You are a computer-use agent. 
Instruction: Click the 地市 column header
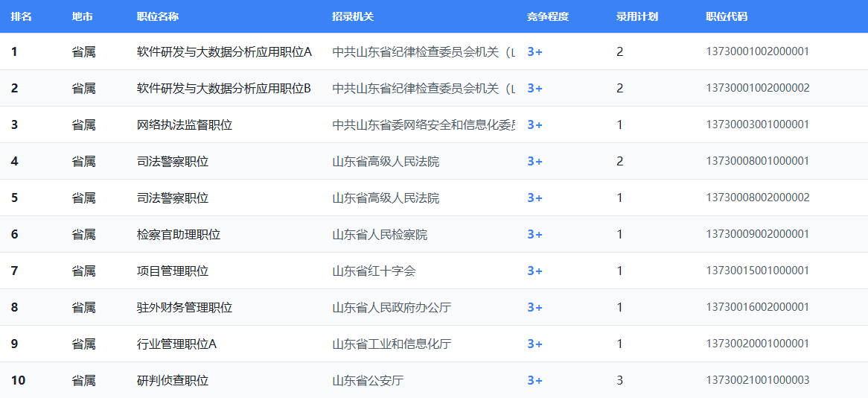pyautogui.click(x=83, y=16)
